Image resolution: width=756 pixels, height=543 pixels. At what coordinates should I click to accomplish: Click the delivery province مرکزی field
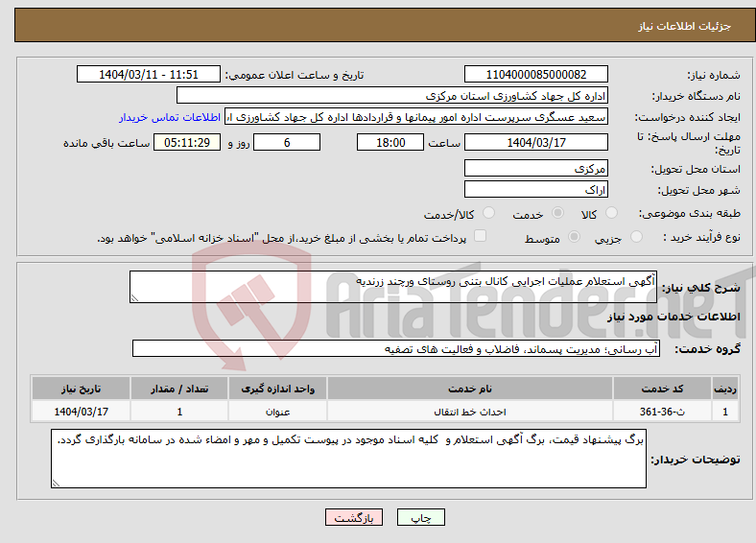[535, 168]
